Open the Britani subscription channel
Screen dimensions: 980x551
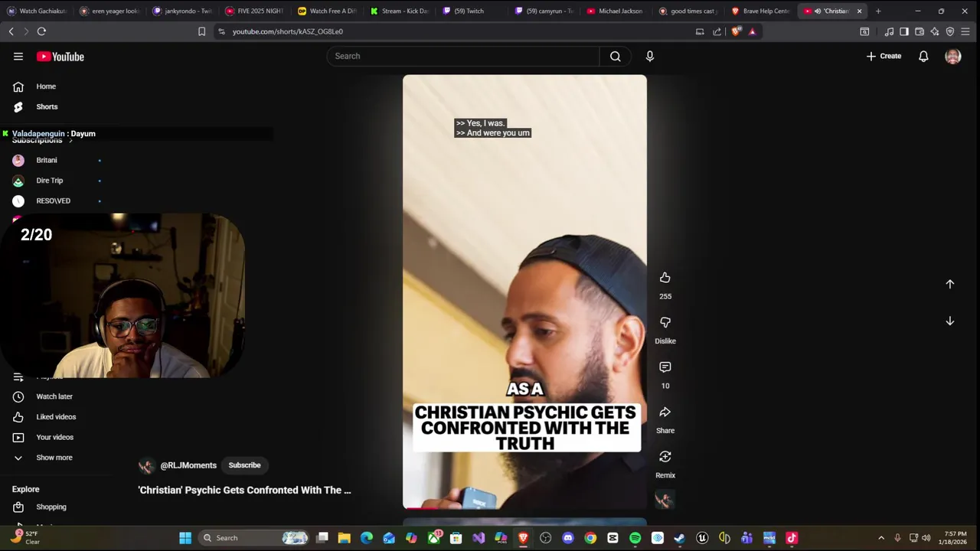click(46, 160)
